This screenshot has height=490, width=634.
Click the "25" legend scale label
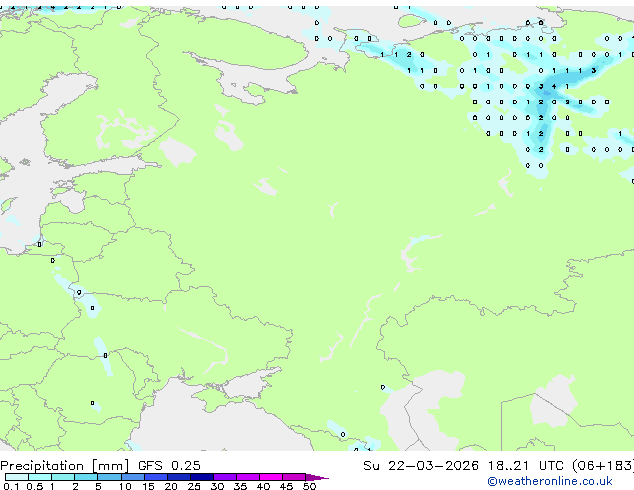(194, 486)
